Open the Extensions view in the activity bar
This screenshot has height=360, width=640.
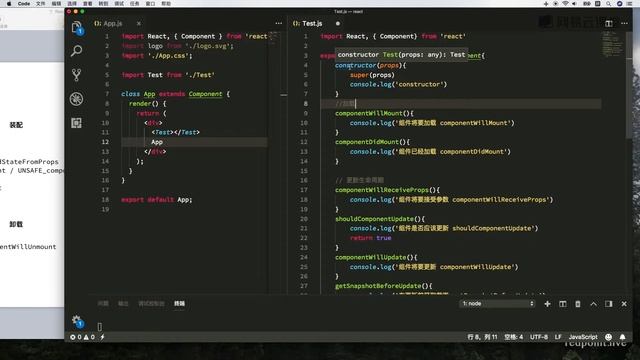(76, 123)
